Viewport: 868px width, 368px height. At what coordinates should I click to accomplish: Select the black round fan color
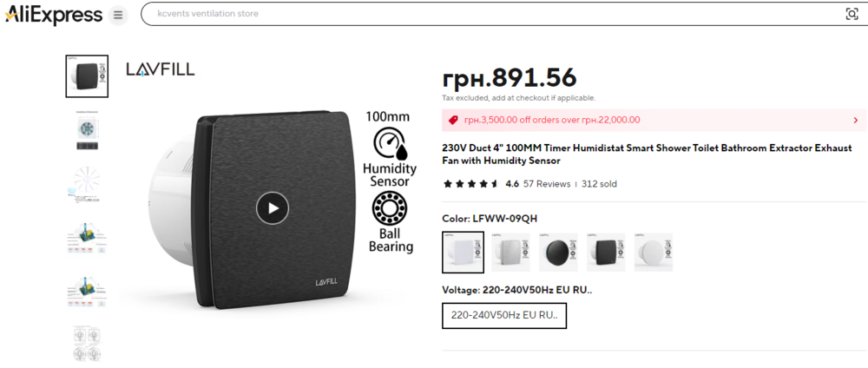(558, 253)
